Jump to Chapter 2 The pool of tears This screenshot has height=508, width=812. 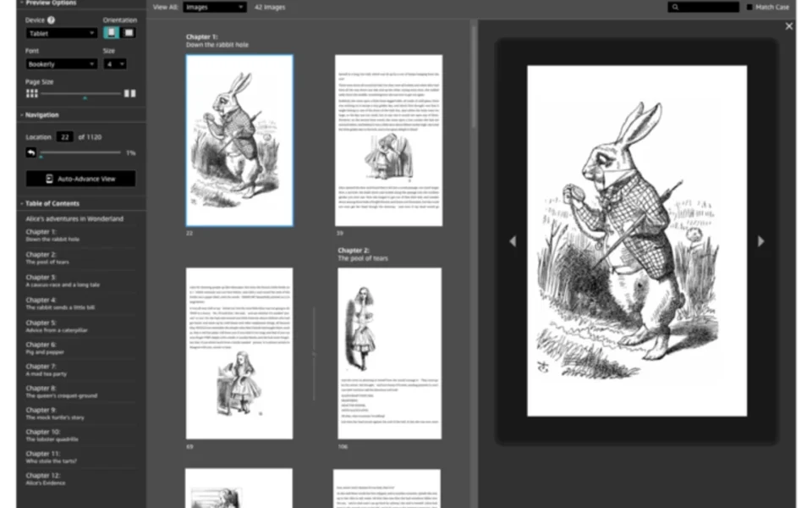(47, 258)
